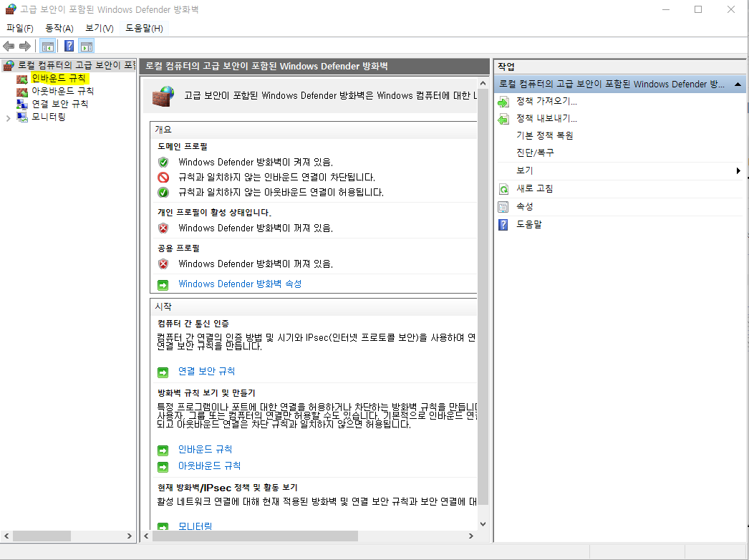
Task: Click red blocked icon for inbound connections
Action: [x=163, y=178]
